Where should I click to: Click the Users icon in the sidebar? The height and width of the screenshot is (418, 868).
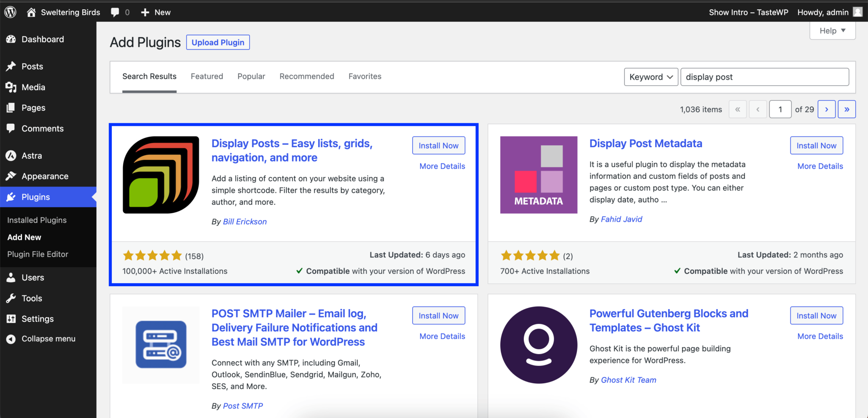pyautogui.click(x=11, y=277)
